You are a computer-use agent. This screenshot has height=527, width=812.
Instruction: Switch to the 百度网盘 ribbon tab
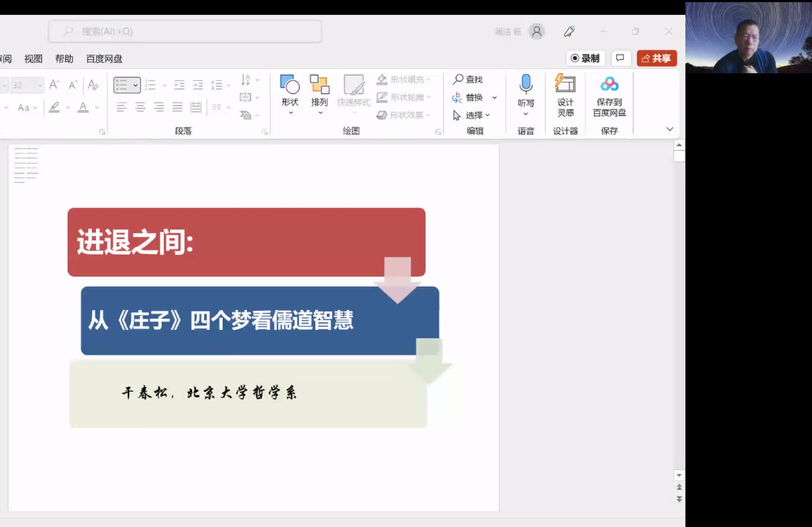(104, 59)
